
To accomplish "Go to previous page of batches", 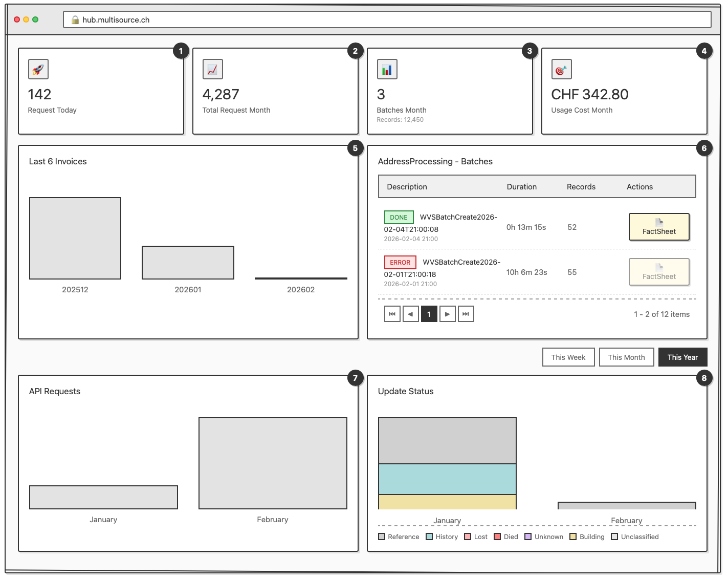I will pyautogui.click(x=411, y=314).
